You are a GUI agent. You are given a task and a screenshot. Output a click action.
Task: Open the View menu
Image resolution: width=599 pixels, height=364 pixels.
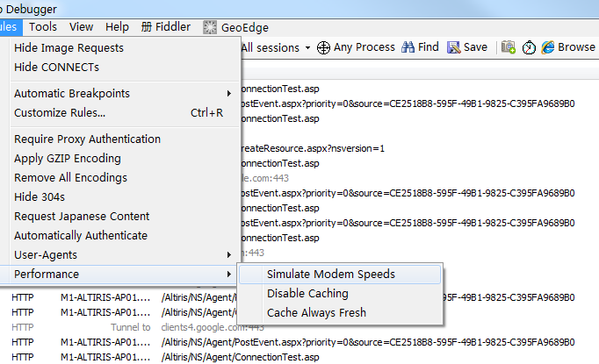pyautogui.click(x=81, y=27)
